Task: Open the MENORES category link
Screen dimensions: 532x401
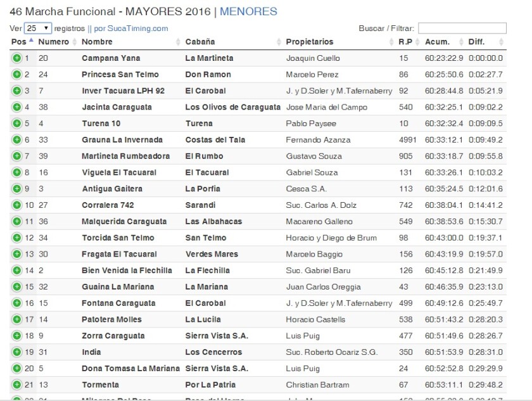Action: [248, 11]
